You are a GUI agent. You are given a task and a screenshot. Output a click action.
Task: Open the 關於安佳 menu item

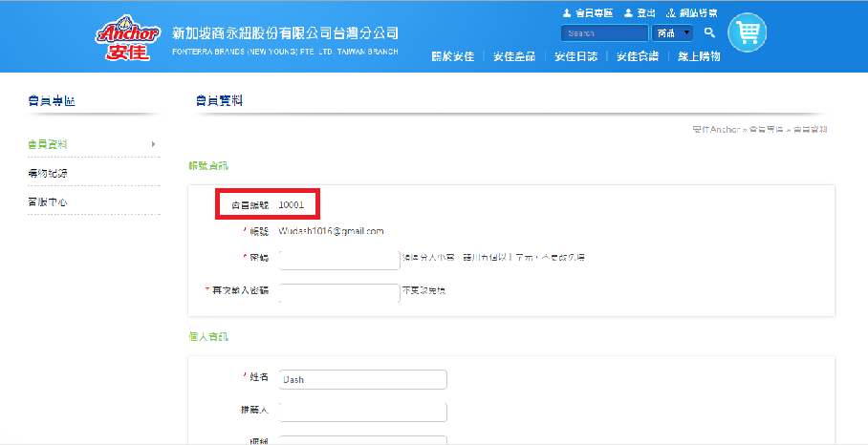tap(453, 56)
